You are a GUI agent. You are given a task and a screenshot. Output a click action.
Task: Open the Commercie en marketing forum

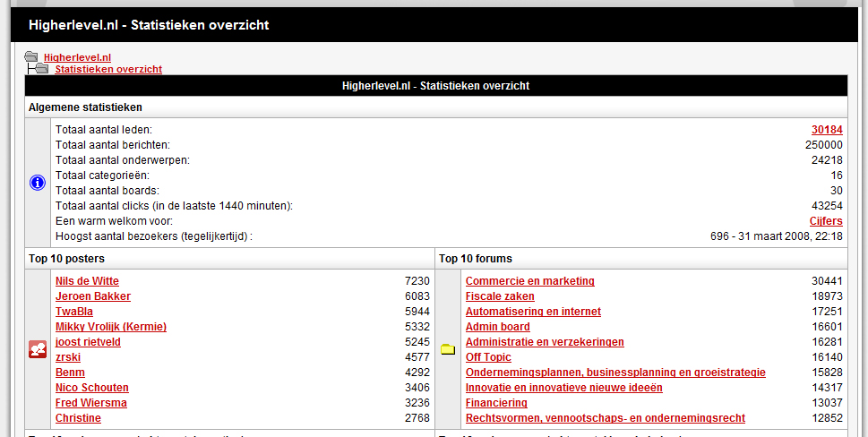[x=529, y=281]
